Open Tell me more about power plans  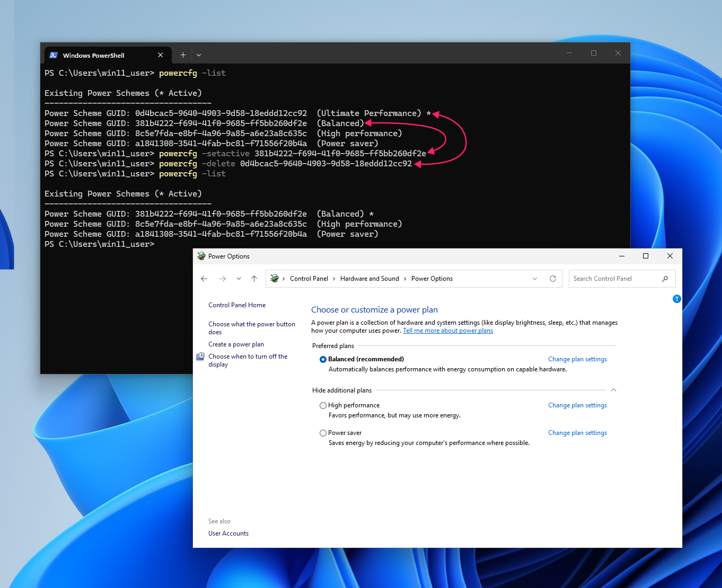(448, 331)
